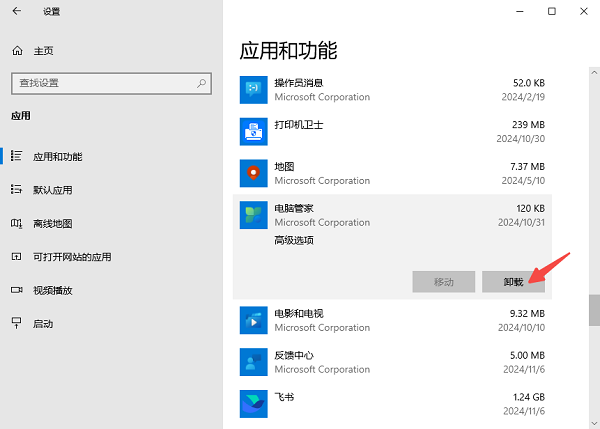Open the 视频播放 settings page
The image size is (600, 429).
click(x=52, y=290)
